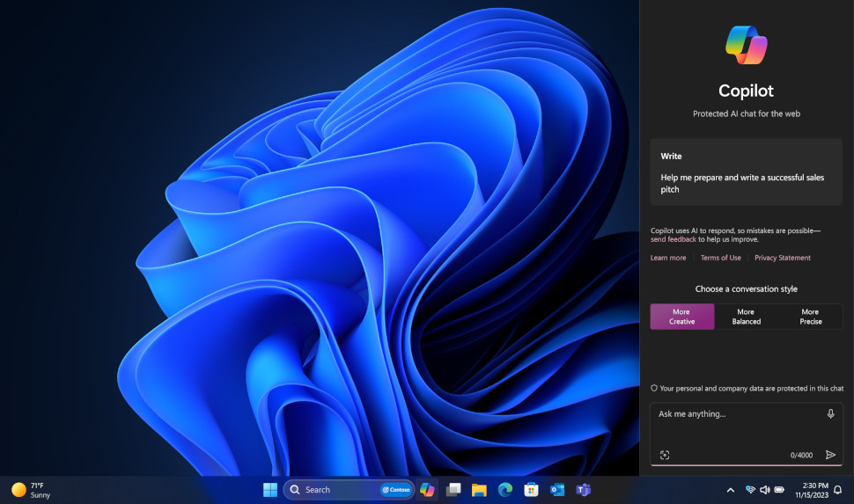854x504 pixels.
Task: Open the Learn more link
Action: 668,258
